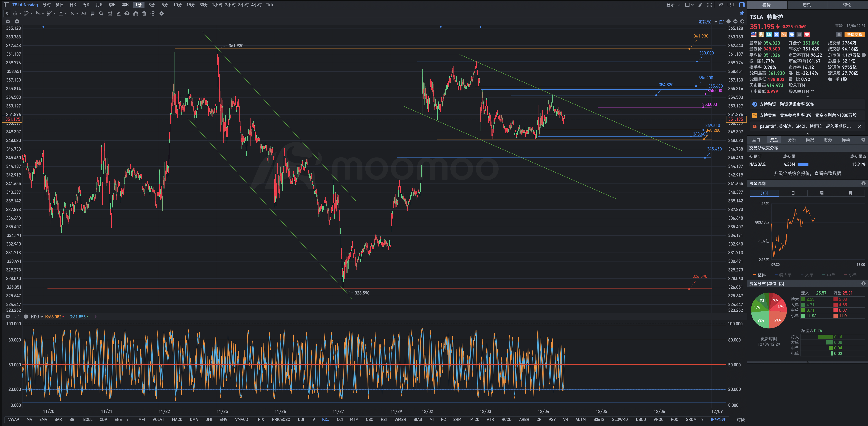
Task: Toggle the red heart watchlist icon
Action: [x=807, y=34]
